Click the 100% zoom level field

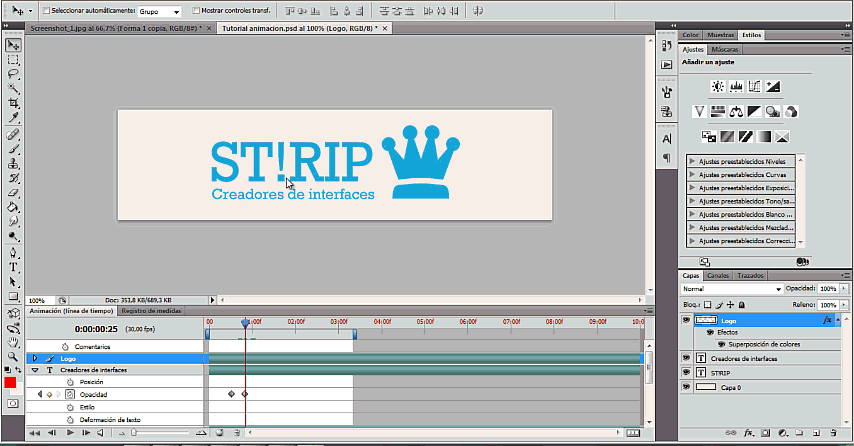(40, 300)
